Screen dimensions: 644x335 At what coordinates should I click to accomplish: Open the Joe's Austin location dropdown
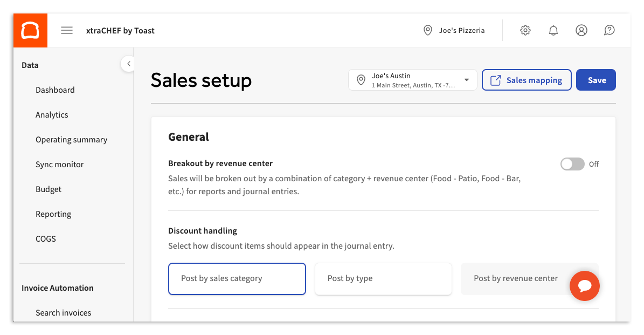click(412, 80)
